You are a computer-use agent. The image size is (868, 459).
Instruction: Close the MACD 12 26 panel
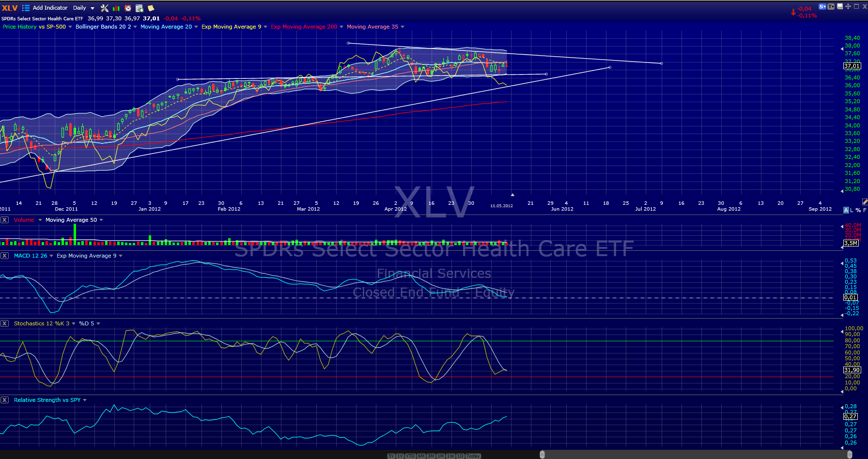tap(5, 256)
